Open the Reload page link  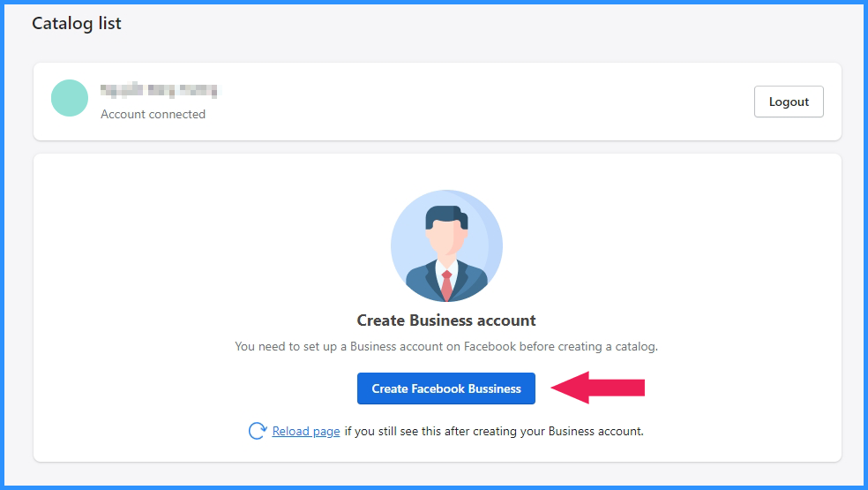[305, 431]
